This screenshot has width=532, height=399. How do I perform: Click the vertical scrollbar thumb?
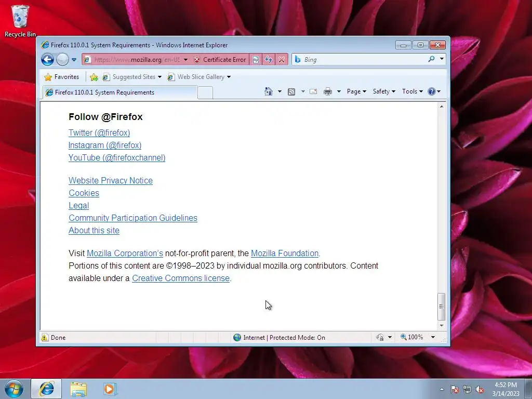coord(442,307)
